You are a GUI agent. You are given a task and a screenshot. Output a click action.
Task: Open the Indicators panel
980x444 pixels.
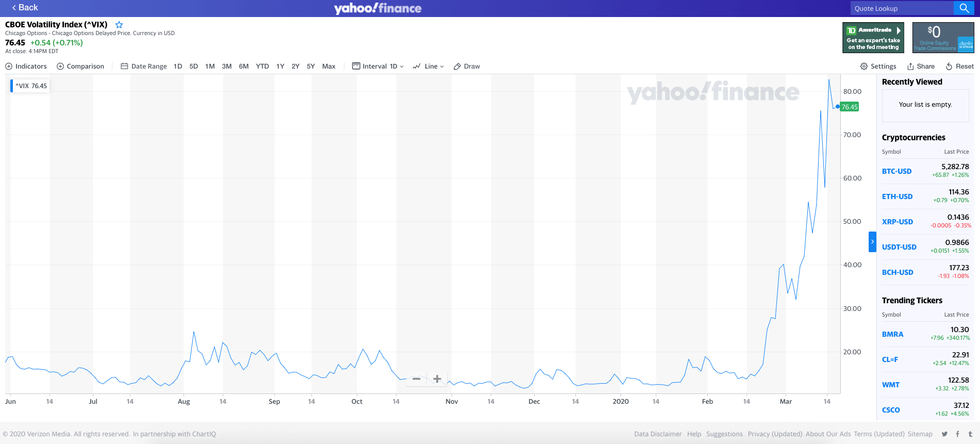tap(26, 66)
